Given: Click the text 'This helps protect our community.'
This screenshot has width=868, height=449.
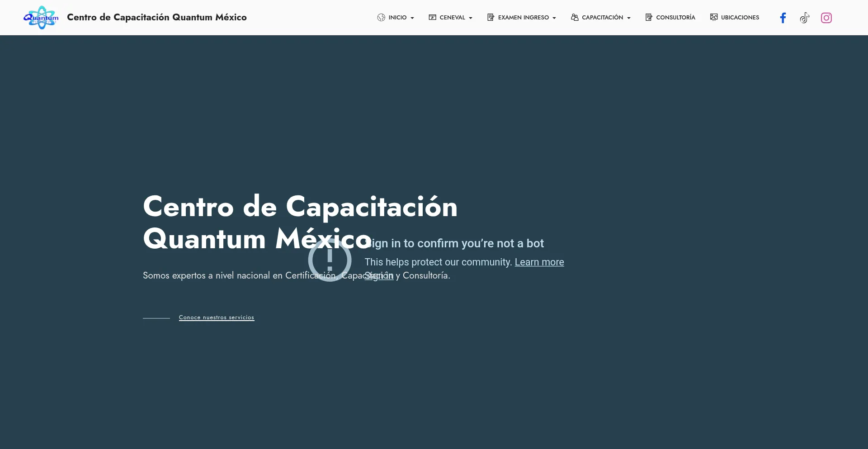Looking at the screenshot, I should (438, 262).
